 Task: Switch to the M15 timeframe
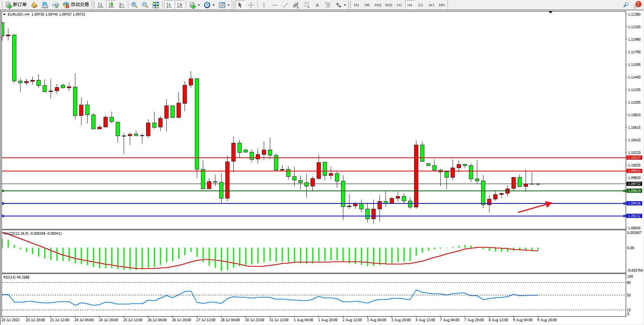click(378, 5)
